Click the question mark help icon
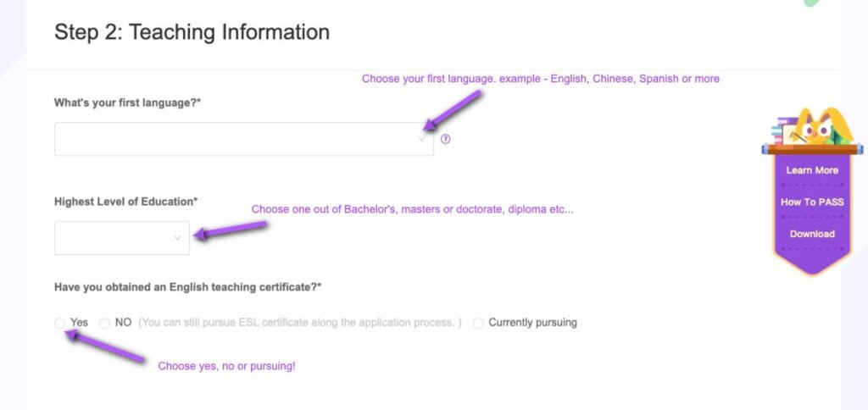This screenshot has width=868, height=410. (446, 139)
